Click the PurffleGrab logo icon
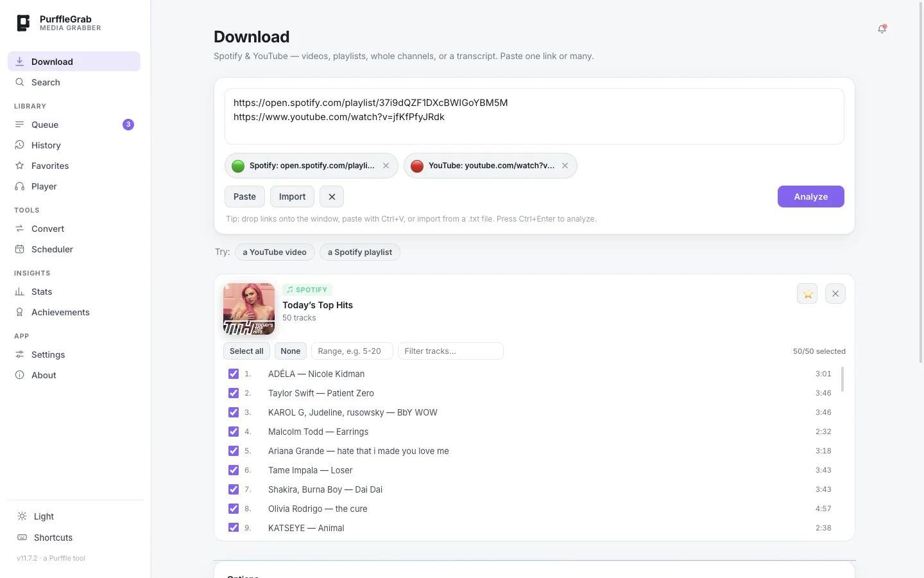The width and height of the screenshot is (924, 578). (23, 23)
